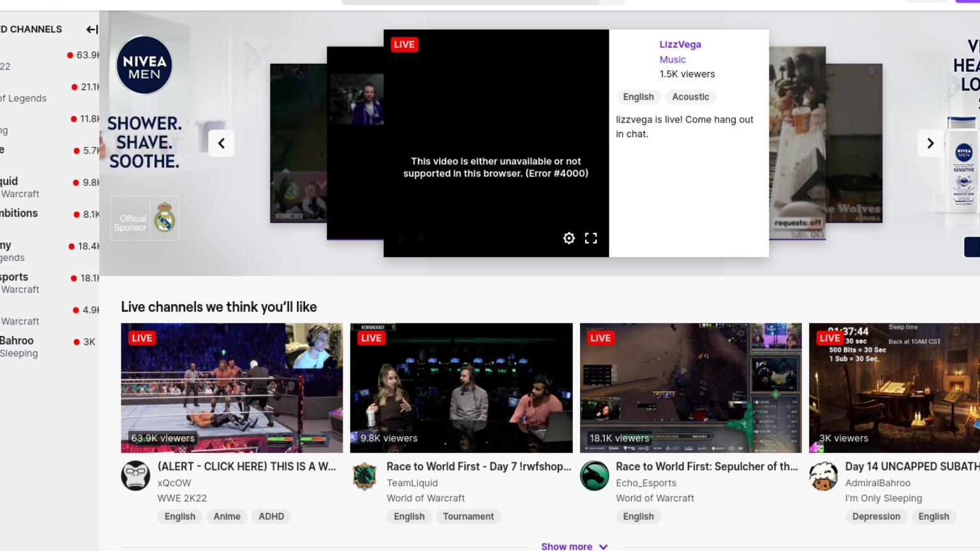This screenshot has height=551, width=980.
Task: Select English tag under xQcOW
Action: coord(180,517)
